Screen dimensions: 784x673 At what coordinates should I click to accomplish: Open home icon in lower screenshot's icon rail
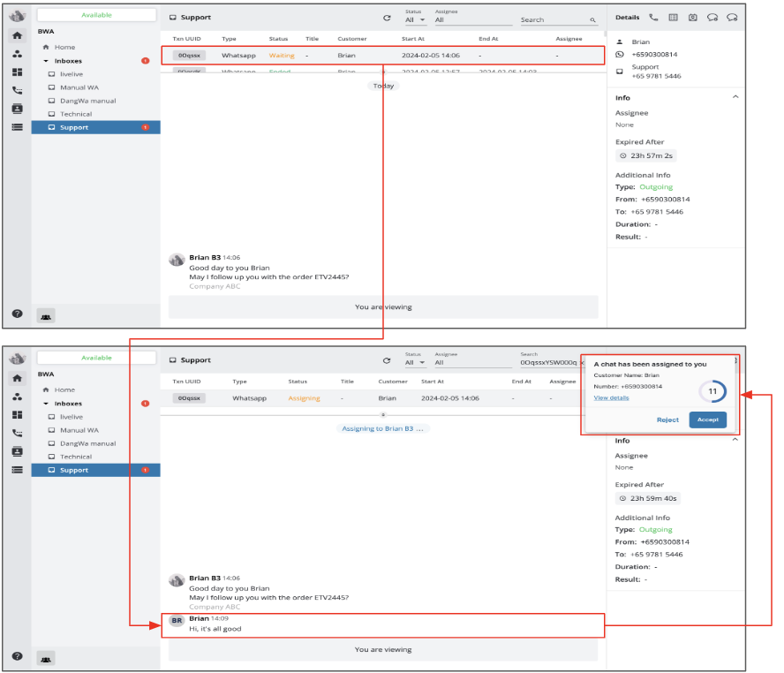pos(17,378)
